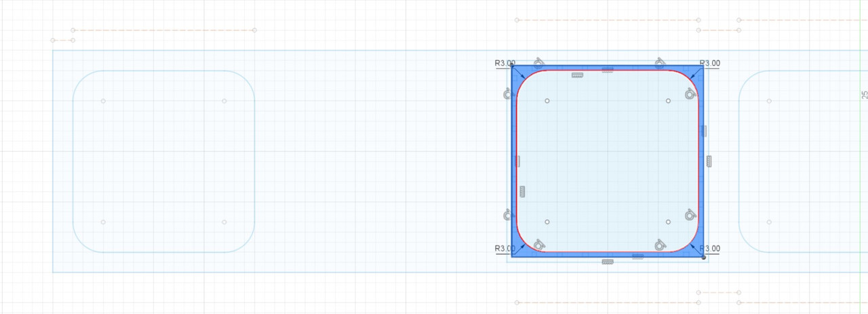Select horizontal constraint glyph inside the top edge

577,75
